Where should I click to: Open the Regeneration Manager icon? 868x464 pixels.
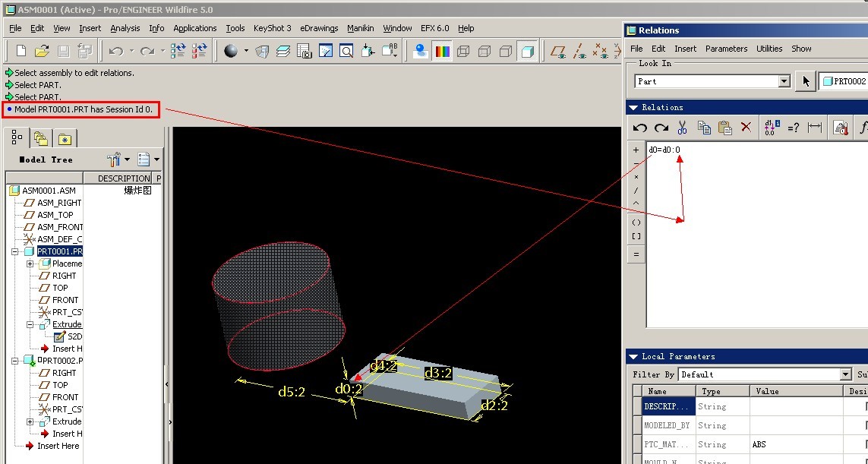(x=199, y=51)
